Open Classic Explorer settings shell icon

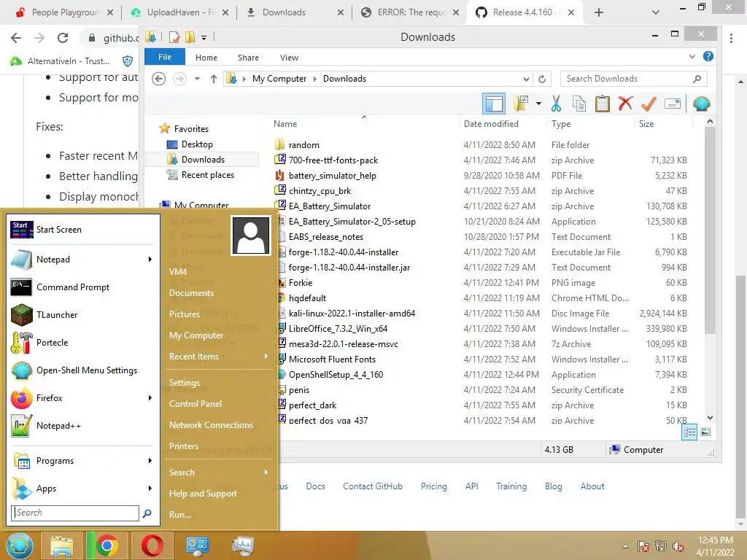pyautogui.click(x=701, y=104)
